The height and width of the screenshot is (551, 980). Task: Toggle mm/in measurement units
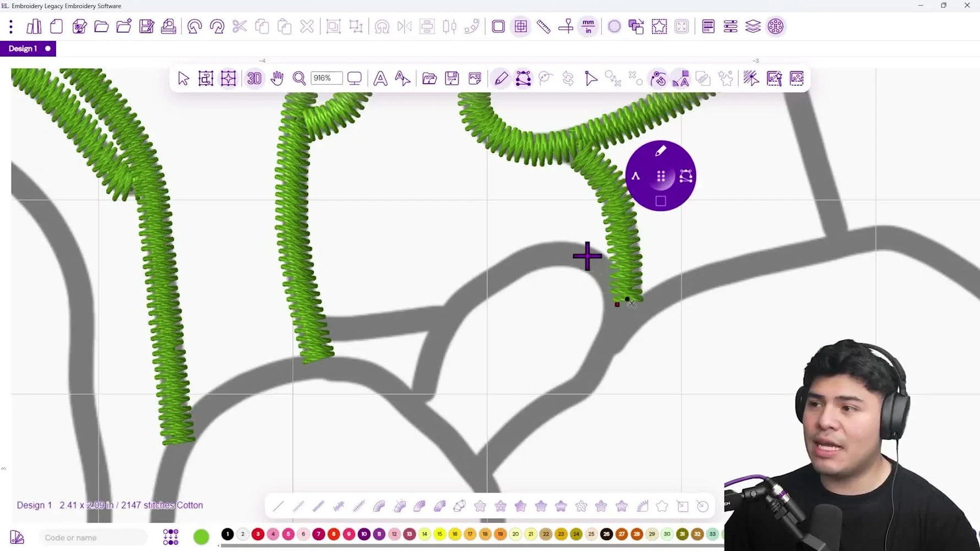click(x=589, y=26)
